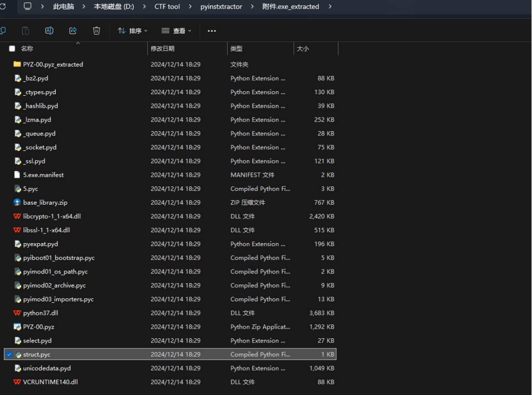The height and width of the screenshot is (395, 532).
Task: Expand chevron after CTF tool breadcrumb
Action: click(190, 6)
